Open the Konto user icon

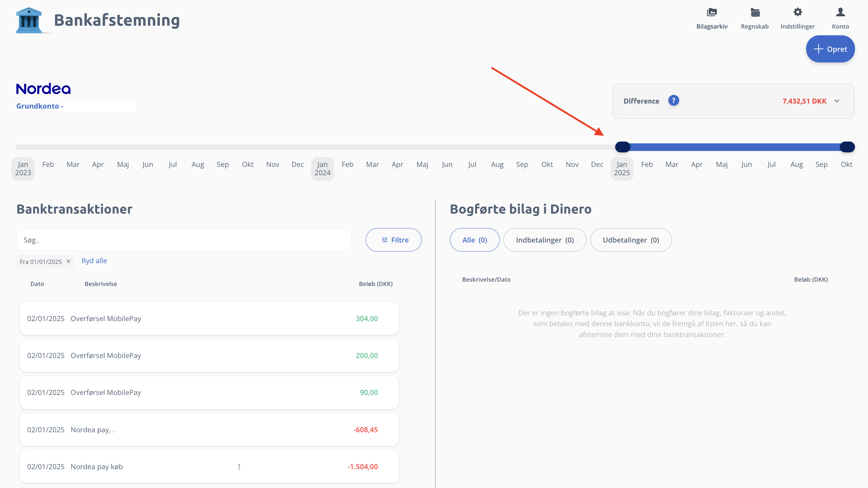(840, 13)
